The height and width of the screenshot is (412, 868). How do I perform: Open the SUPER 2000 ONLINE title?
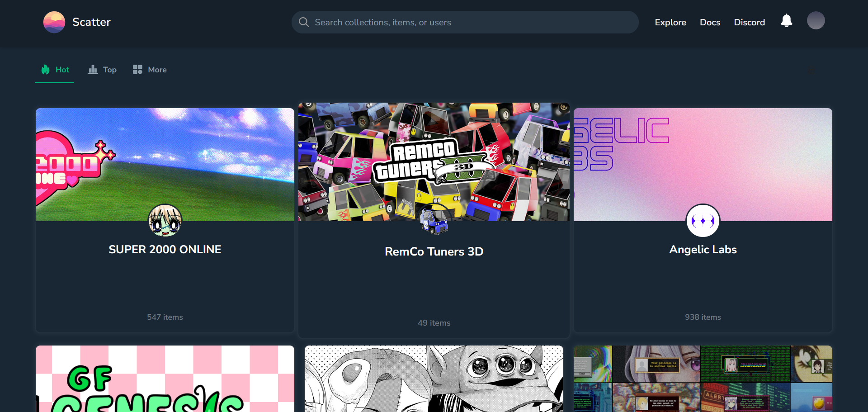pos(165,250)
